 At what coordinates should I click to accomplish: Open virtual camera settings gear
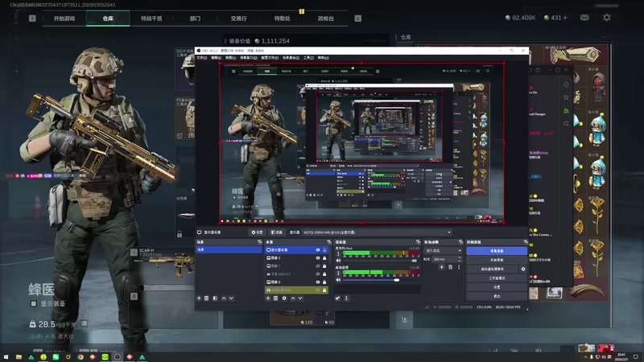click(522, 269)
